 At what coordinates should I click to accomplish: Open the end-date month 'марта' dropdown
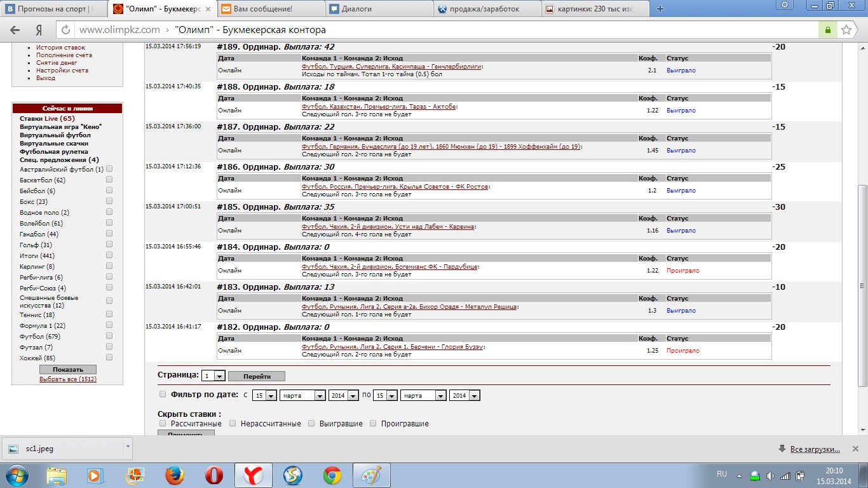[423, 395]
